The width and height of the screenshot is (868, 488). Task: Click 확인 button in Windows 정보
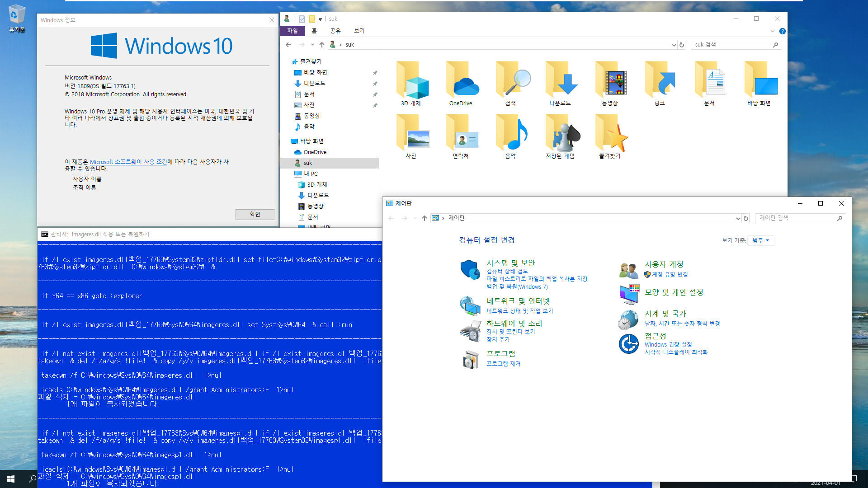[255, 214]
